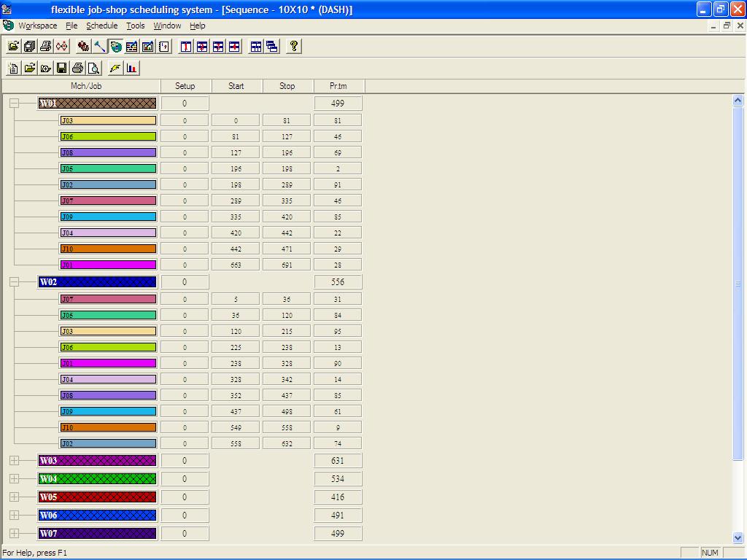Click the vertical scrollbar down arrow
The width and height of the screenshot is (747, 560).
(x=738, y=538)
